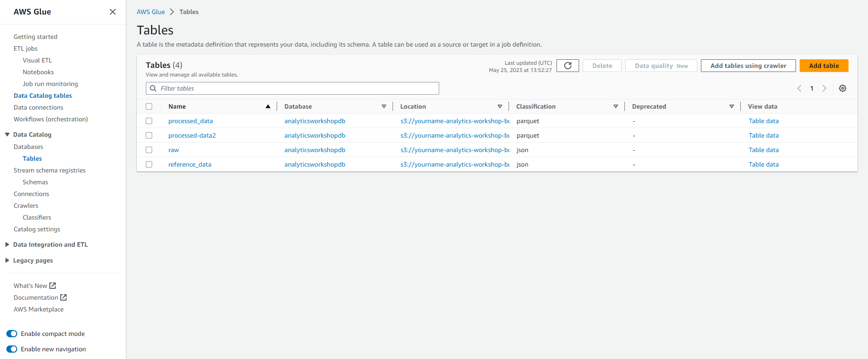Disable new navigation toggle
The width and height of the screenshot is (868, 359).
(12, 349)
